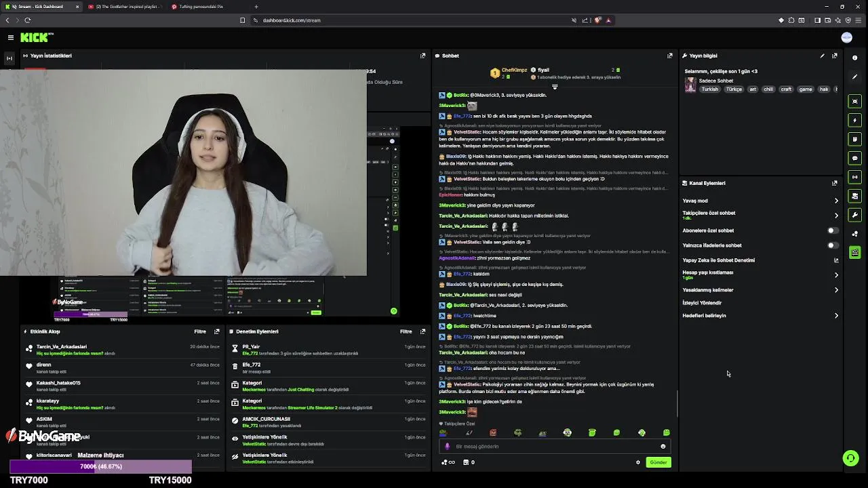Screen dimensions: 868x488
Task: Open Filtre in Denetim Eylemleri panel
Action: click(406, 331)
